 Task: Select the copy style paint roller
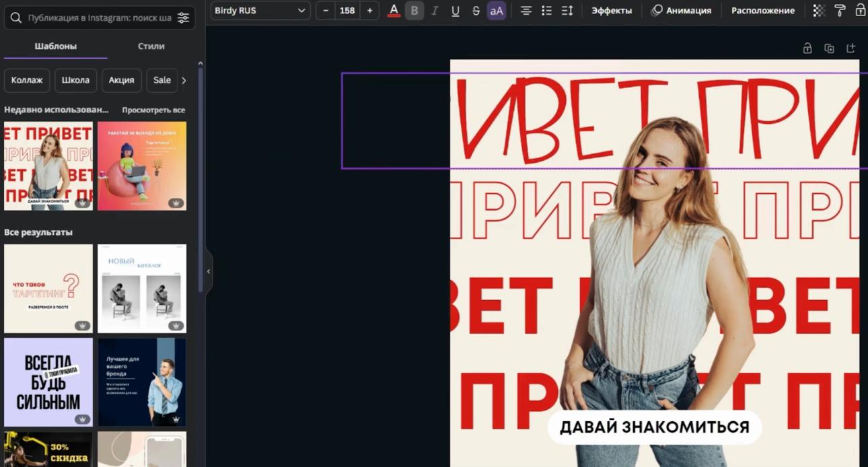click(840, 11)
